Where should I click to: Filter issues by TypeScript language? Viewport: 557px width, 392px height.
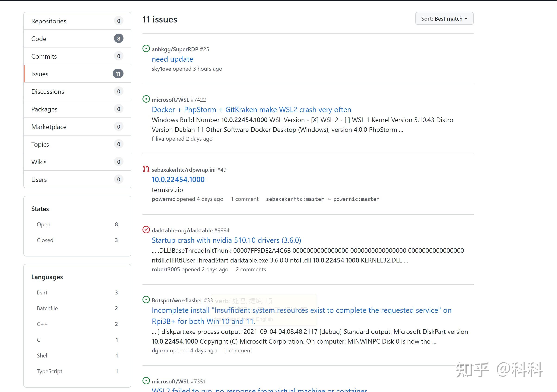[x=77, y=371]
